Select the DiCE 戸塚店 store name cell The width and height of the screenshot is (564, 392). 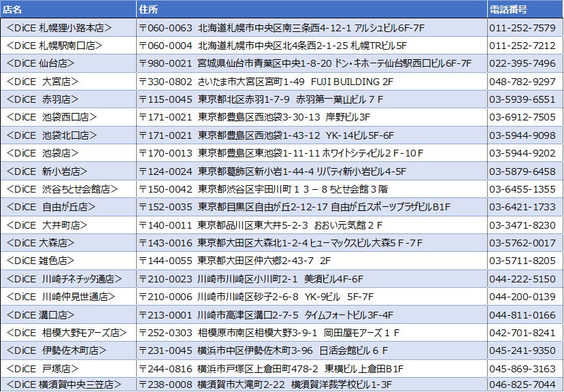tap(68, 368)
